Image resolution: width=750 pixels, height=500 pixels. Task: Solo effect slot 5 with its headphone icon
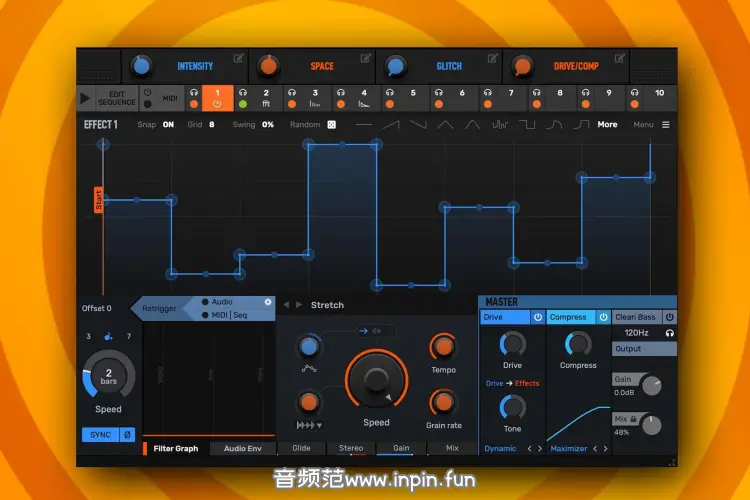tap(390, 92)
